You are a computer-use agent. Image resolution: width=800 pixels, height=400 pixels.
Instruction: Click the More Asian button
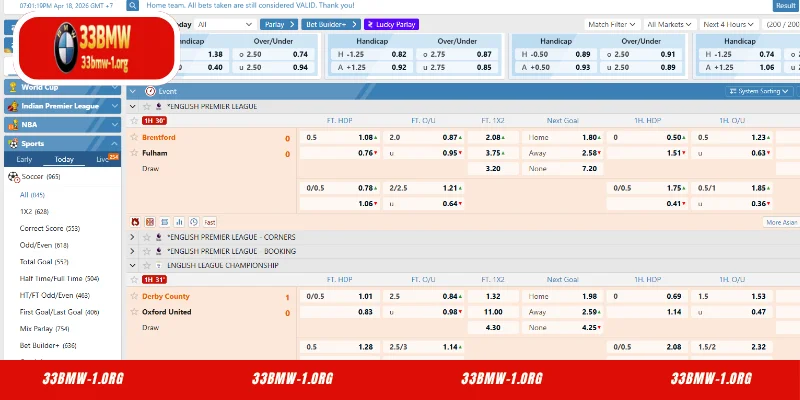(x=781, y=222)
